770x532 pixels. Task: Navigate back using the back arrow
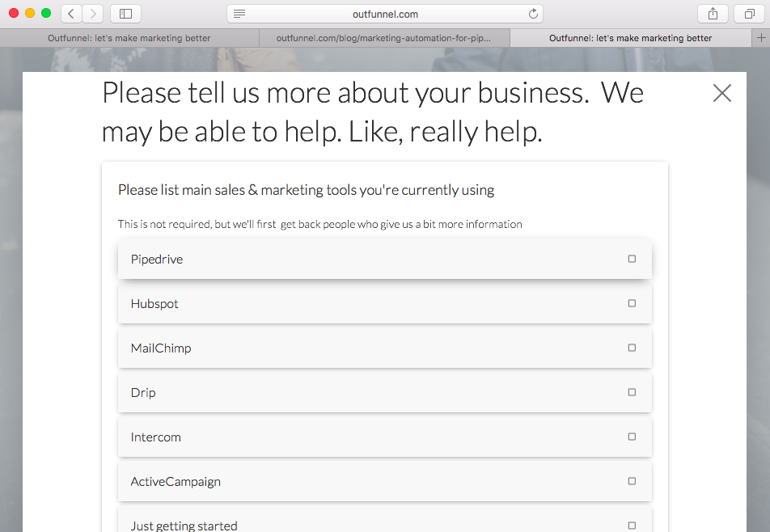pos(70,13)
